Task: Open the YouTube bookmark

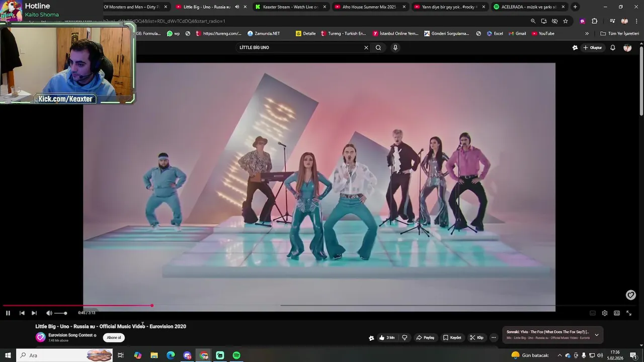Action: 543,34
